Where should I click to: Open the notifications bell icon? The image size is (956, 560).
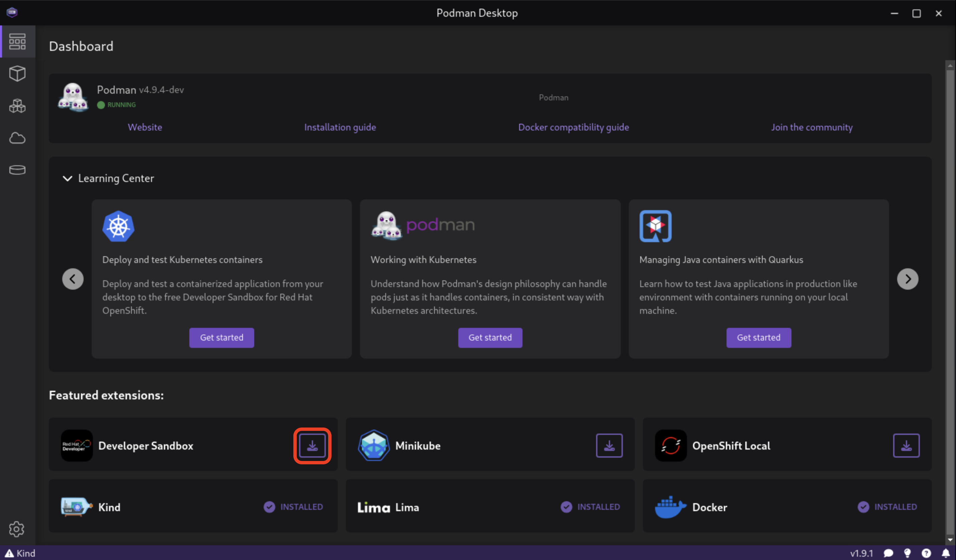click(946, 553)
